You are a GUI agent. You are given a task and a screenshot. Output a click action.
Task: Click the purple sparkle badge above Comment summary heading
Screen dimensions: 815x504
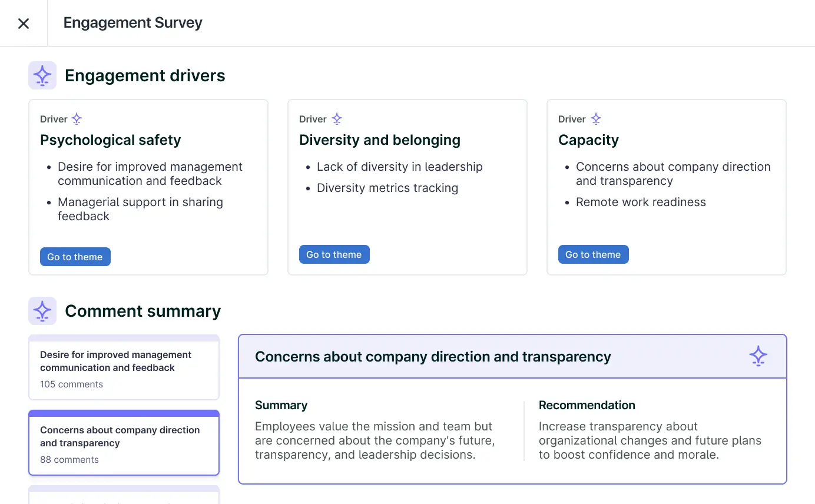point(42,311)
